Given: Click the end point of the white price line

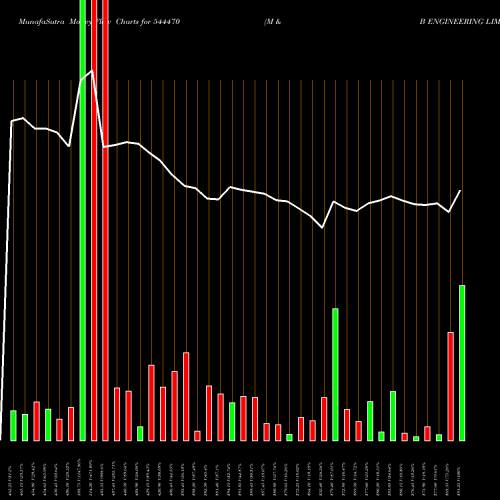Looking at the screenshot, I should click(460, 191).
